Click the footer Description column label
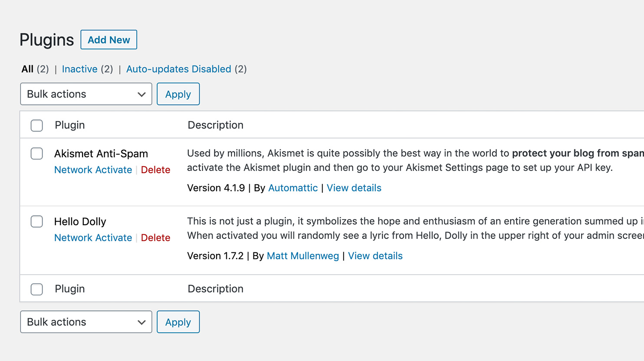The width and height of the screenshot is (644, 361). 216,289
